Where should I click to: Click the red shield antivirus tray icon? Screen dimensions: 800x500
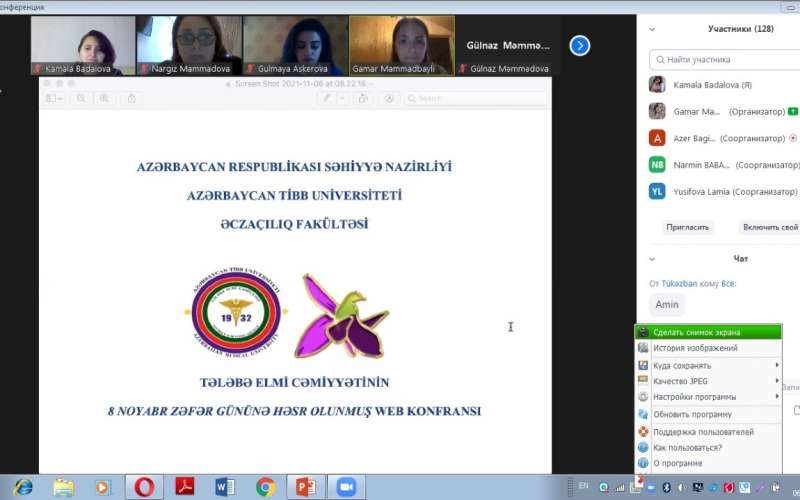(729, 488)
